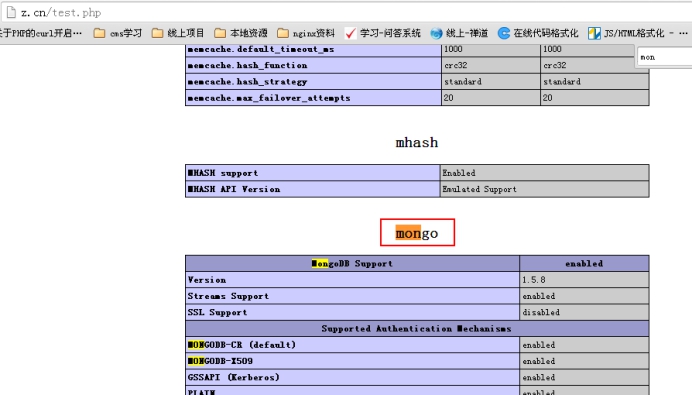The height and width of the screenshot is (395, 692).
Task: Click the memcache.hash_strategy row
Action: (x=417, y=82)
